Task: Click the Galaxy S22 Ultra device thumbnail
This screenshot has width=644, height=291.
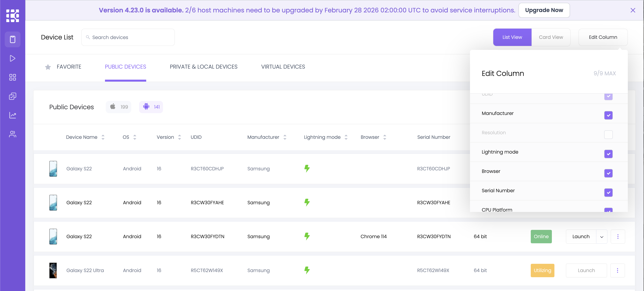Action: tap(53, 270)
